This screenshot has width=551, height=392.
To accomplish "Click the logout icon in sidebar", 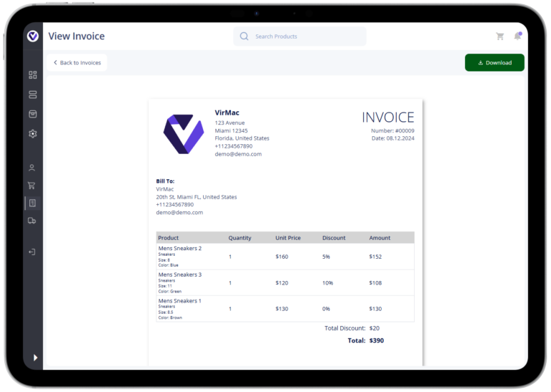I will [x=32, y=252].
